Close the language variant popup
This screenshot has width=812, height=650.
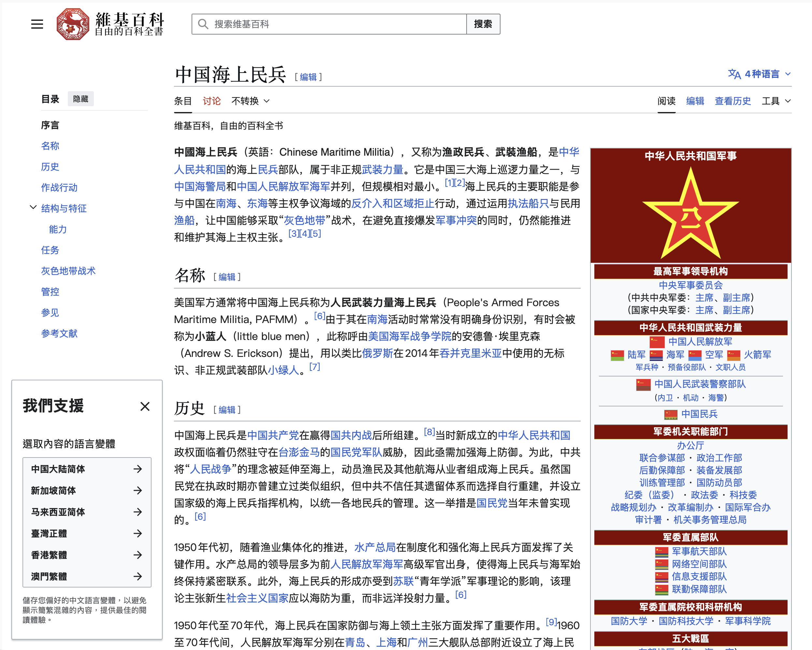click(145, 406)
